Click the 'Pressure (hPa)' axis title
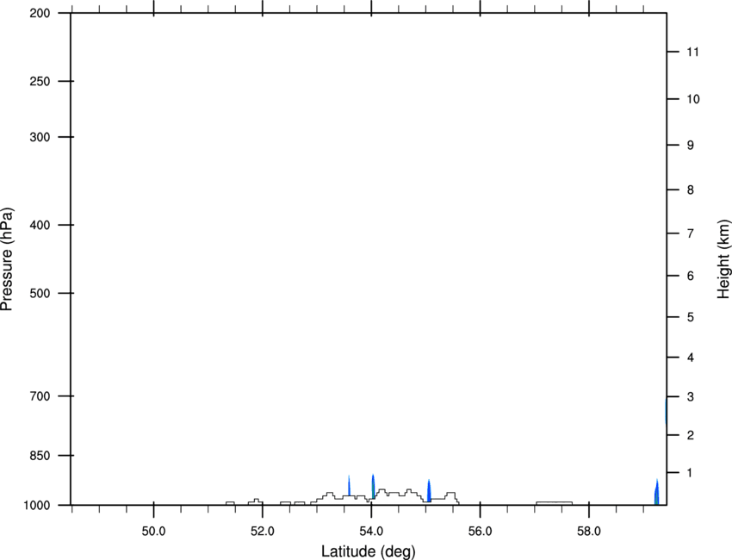 tap(7, 258)
